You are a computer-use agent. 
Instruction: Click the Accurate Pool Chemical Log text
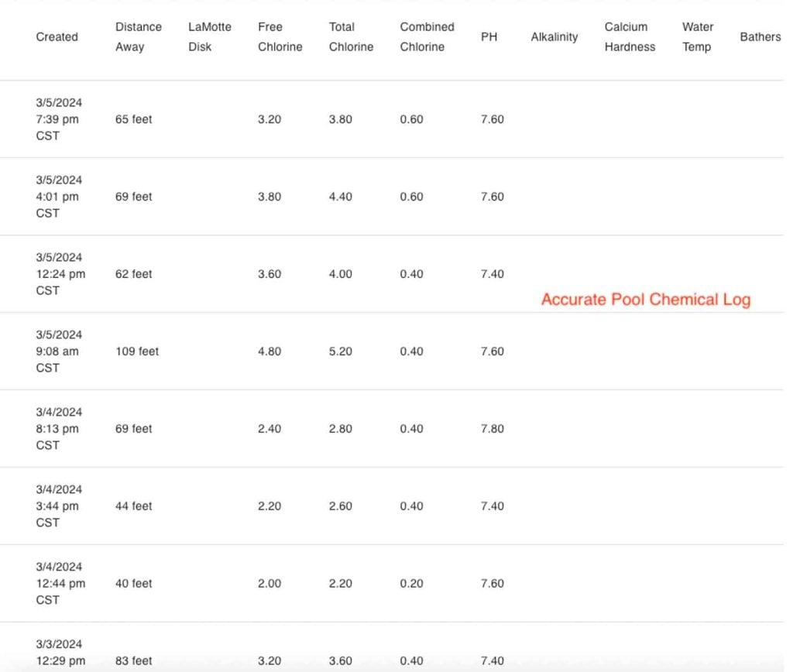pos(645,300)
